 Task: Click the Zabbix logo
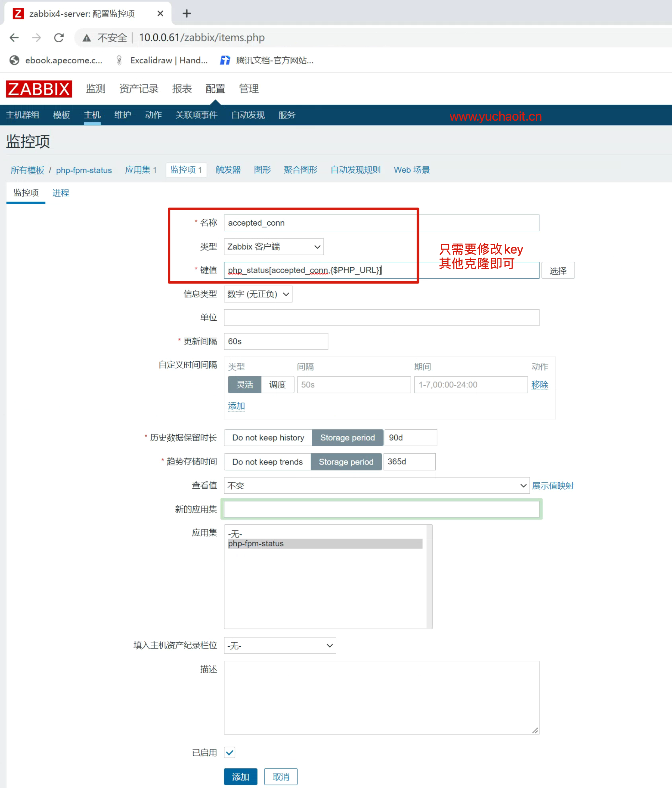[x=39, y=89]
